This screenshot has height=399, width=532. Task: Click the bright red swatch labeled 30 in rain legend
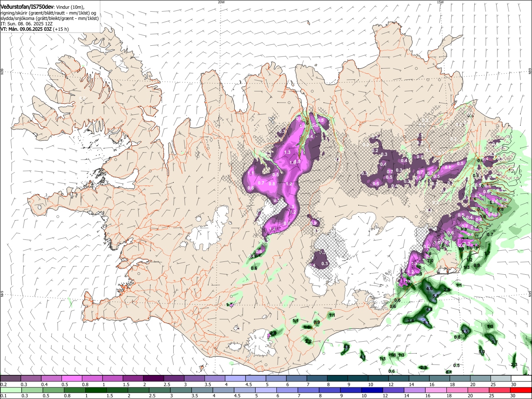point(520,390)
